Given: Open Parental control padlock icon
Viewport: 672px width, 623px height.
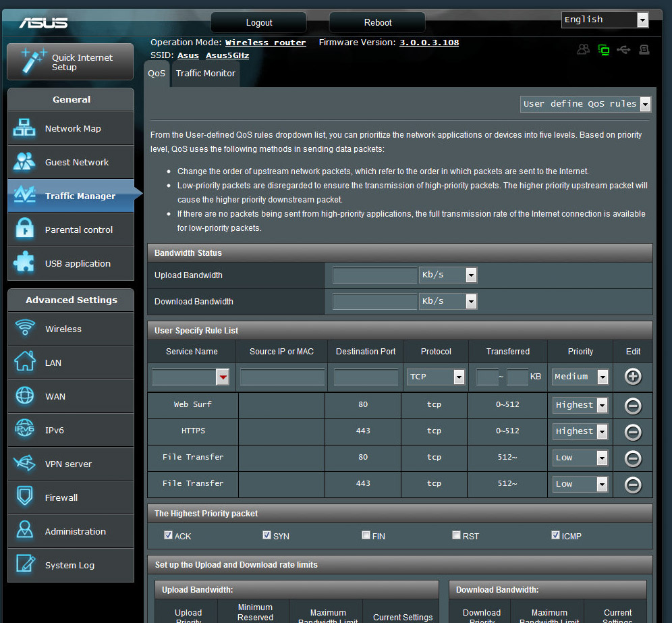Looking at the screenshot, I should 24,229.
